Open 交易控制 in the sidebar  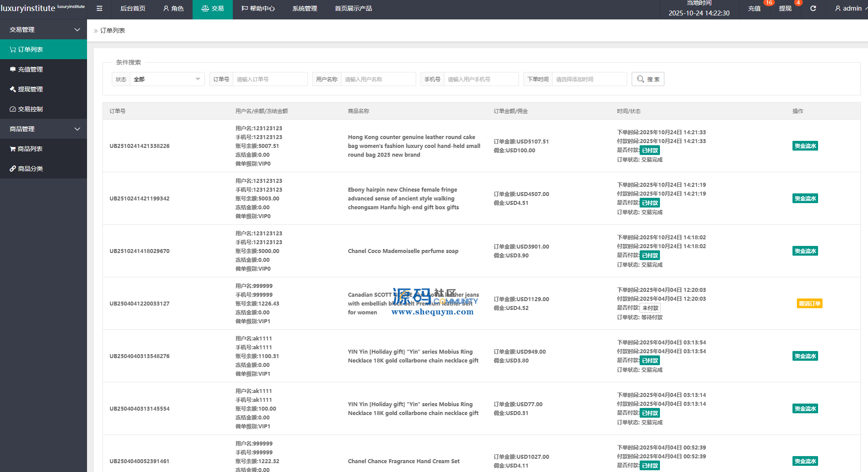pyautogui.click(x=30, y=109)
